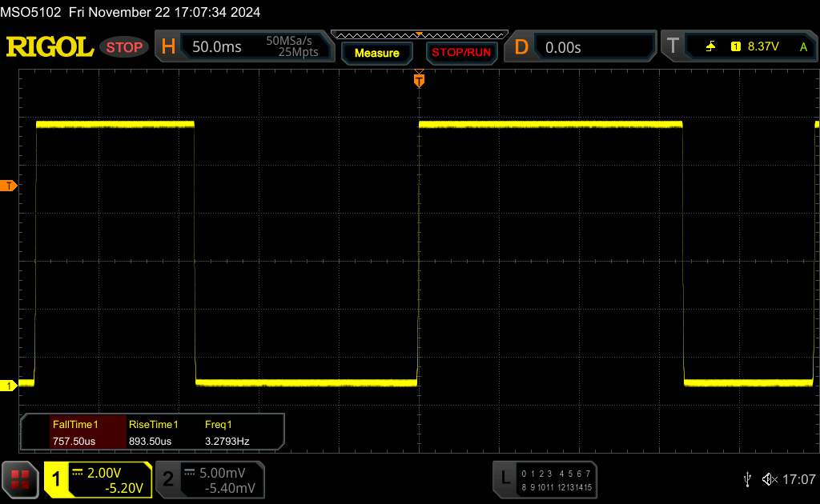Click the USB connection icon
This screenshot has width=820, height=504.
tap(747, 478)
